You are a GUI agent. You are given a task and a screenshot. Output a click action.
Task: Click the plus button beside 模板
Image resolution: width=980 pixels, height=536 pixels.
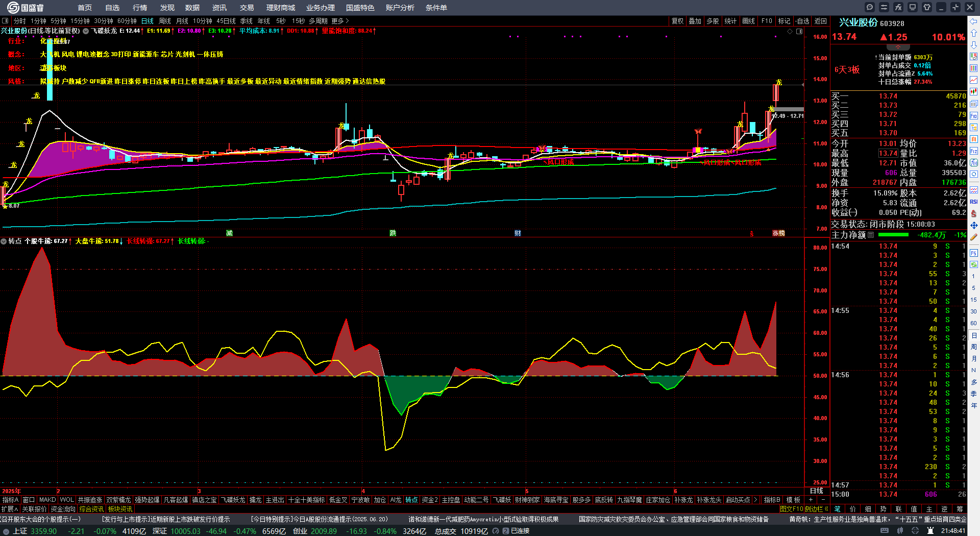(x=811, y=500)
